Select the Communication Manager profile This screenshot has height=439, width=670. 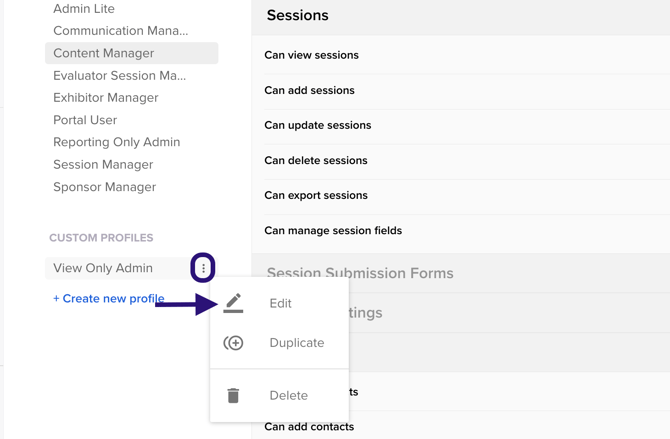coord(120,31)
